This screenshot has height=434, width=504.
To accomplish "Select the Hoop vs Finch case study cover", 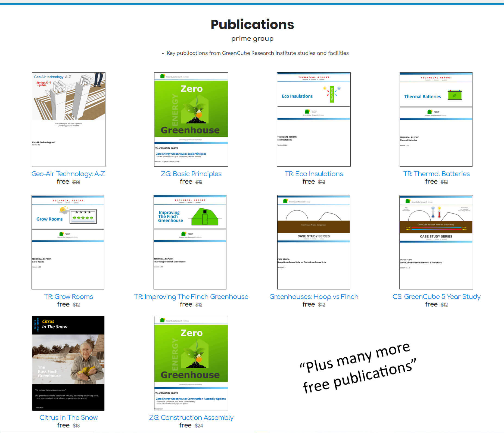I will pos(314,242).
